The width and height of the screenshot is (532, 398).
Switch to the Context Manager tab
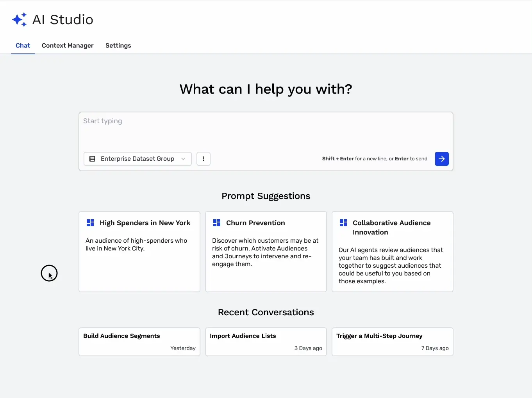[67, 46]
